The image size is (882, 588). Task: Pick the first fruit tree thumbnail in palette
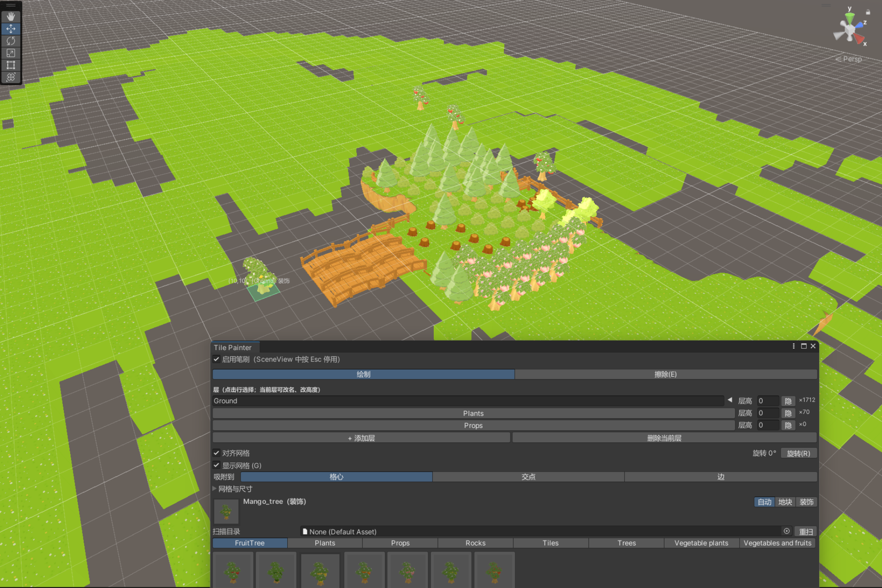233,570
